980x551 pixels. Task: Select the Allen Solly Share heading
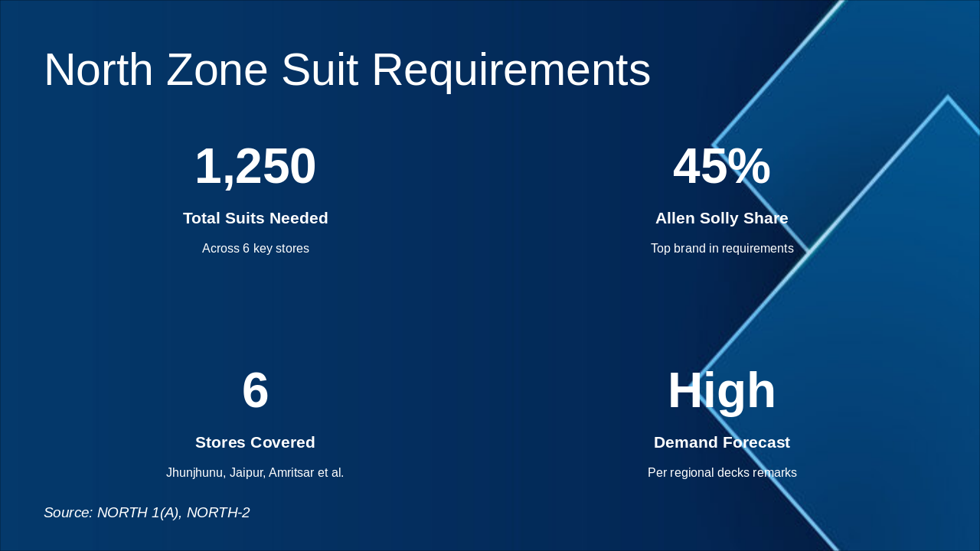pos(721,218)
